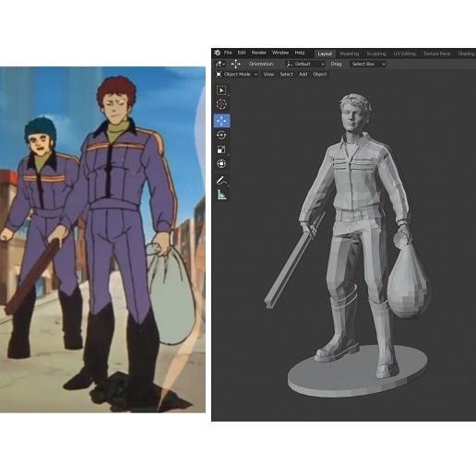Image resolution: width=476 pixels, height=476 pixels.
Task: Click the move gizmo icon in tool settings
Action: tap(236, 64)
